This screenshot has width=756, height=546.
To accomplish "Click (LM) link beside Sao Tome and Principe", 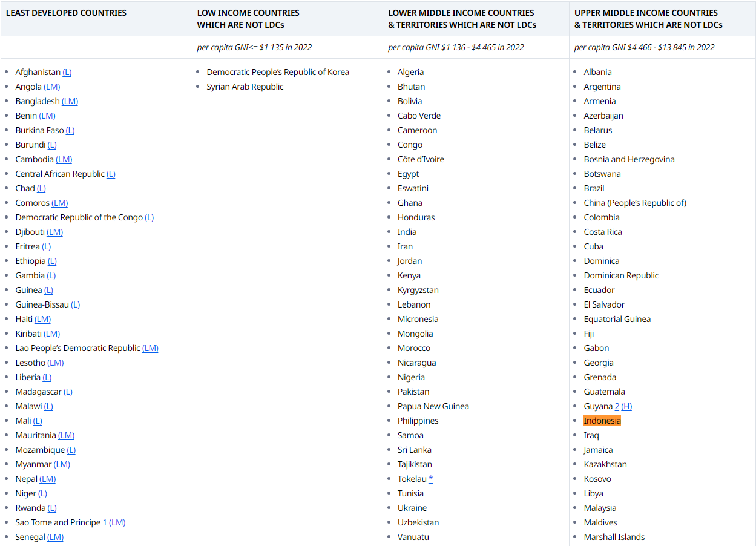I will 117,522.
